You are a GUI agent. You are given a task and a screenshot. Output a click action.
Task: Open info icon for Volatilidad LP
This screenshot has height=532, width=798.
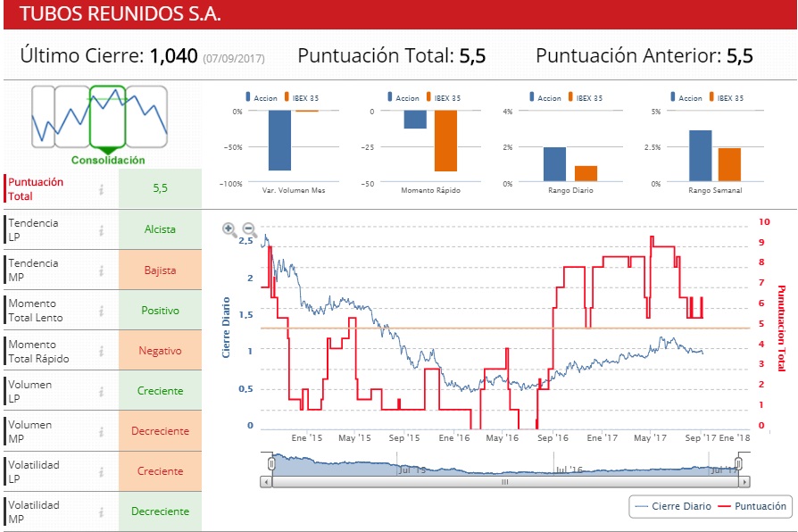click(101, 471)
